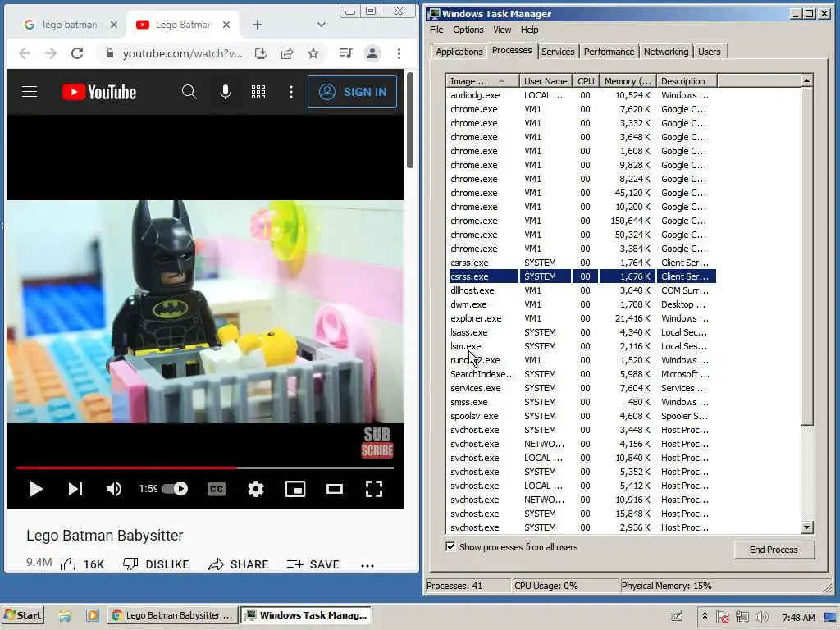This screenshot has width=840, height=630.
Task: Enter fullscreen video mode
Action: click(x=374, y=489)
